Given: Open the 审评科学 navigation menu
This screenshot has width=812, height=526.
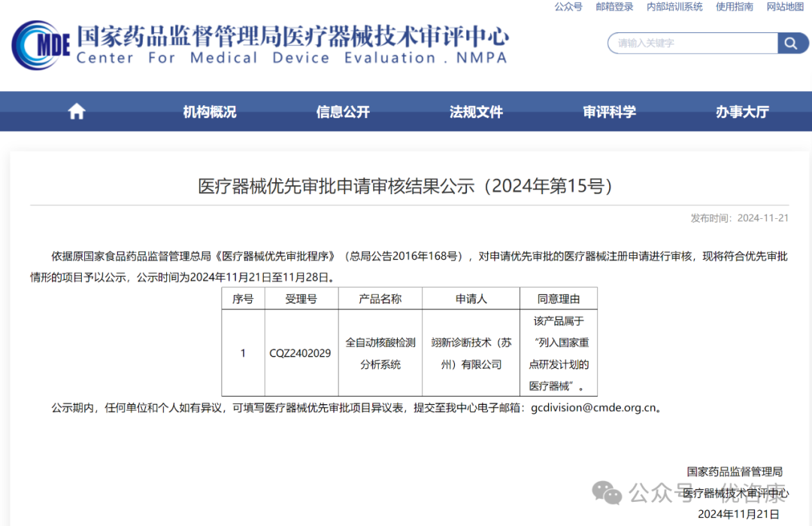Looking at the screenshot, I should (609, 112).
